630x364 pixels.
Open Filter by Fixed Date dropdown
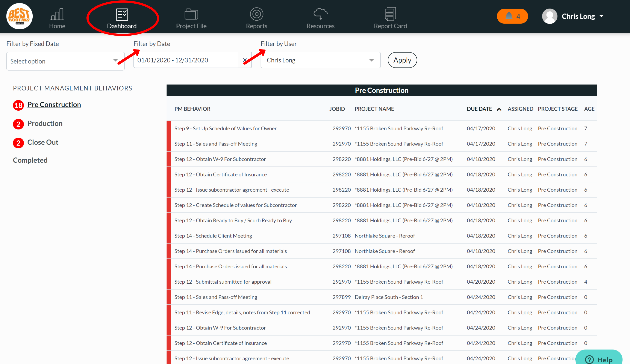coord(65,61)
